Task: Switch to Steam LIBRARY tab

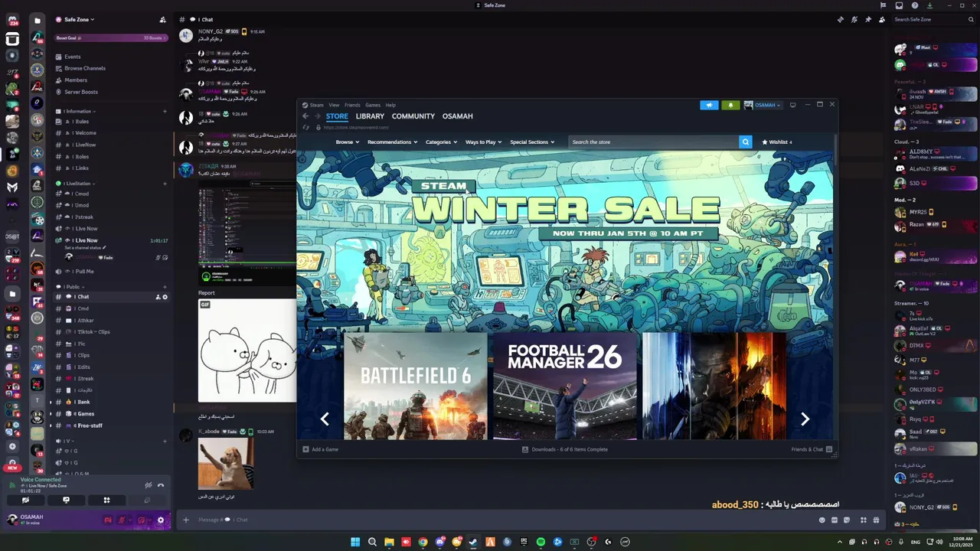Action: click(x=370, y=116)
